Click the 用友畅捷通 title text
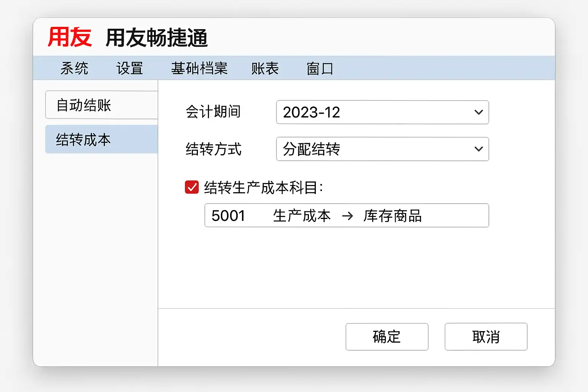This screenshot has width=588, height=392. (157, 38)
